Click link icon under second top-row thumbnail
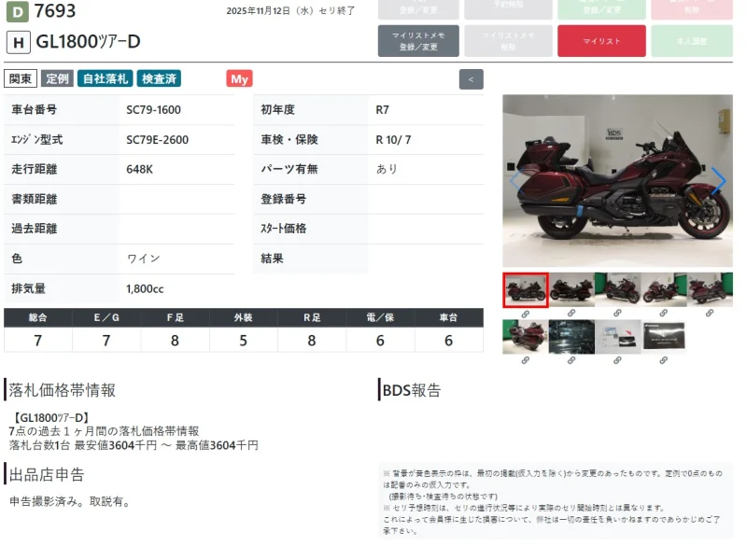Image resolution: width=747 pixels, height=560 pixels. click(x=571, y=313)
